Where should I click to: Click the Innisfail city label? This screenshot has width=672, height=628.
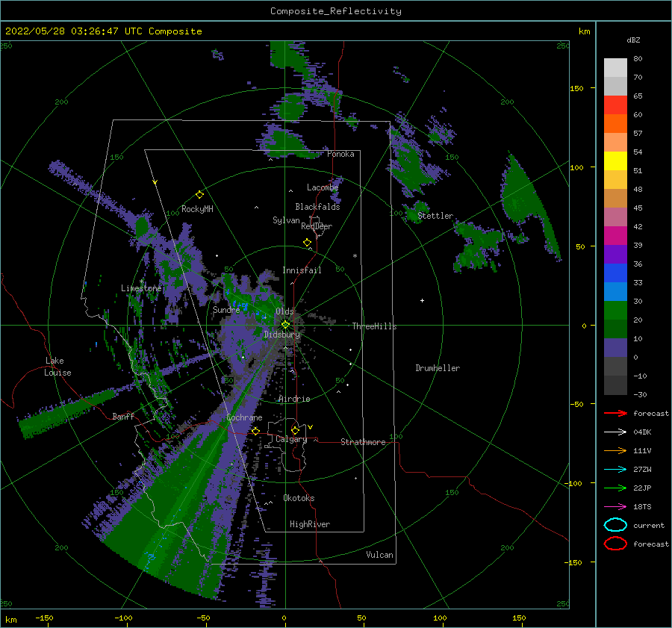coord(302,270)
